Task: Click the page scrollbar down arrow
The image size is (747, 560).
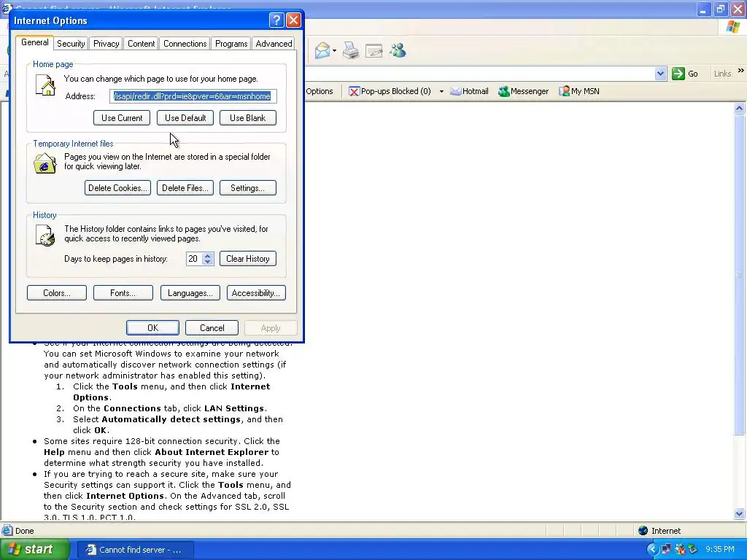Action: coord(740,514)
